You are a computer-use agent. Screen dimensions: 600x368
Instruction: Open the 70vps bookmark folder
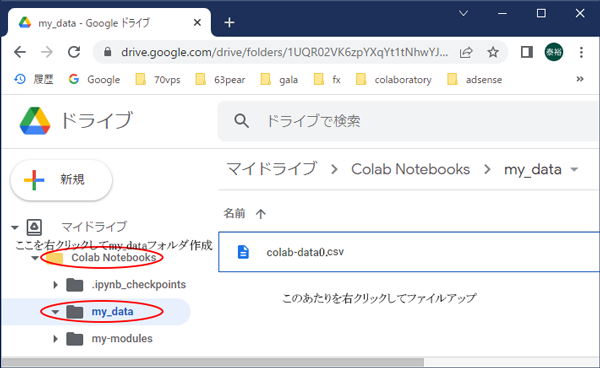158,80
